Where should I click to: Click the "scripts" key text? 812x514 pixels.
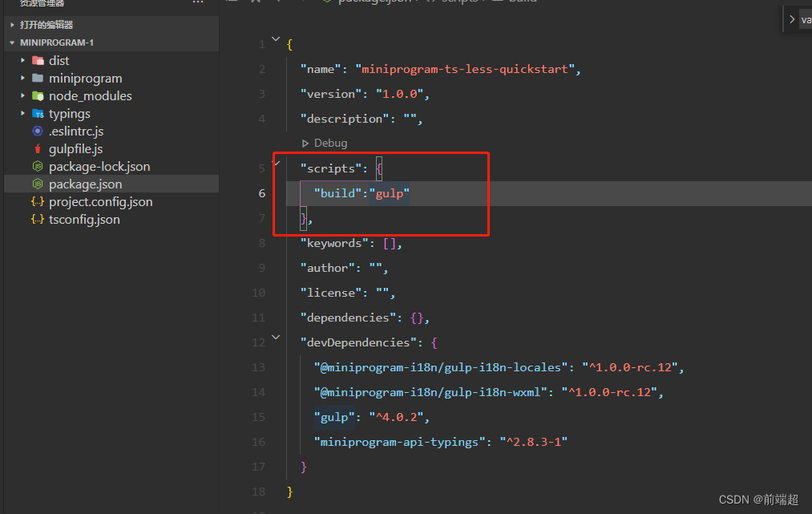[x=331, y=168]
